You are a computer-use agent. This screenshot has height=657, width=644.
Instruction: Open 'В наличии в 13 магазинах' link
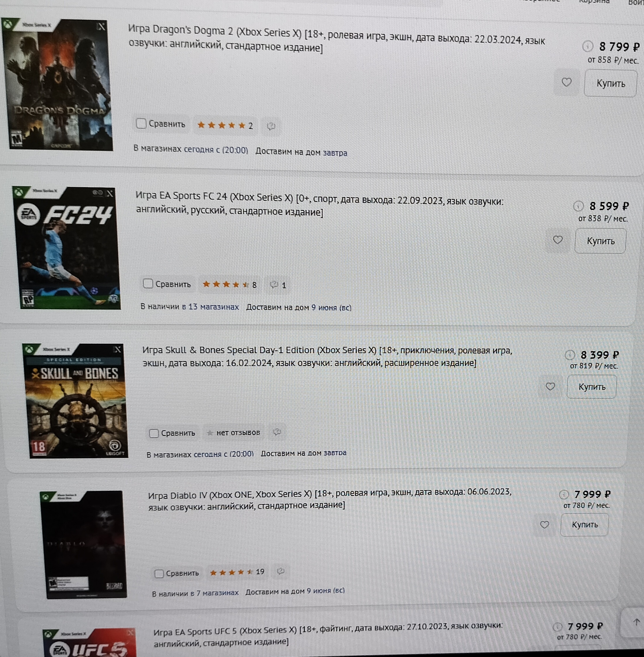point(189,307)
